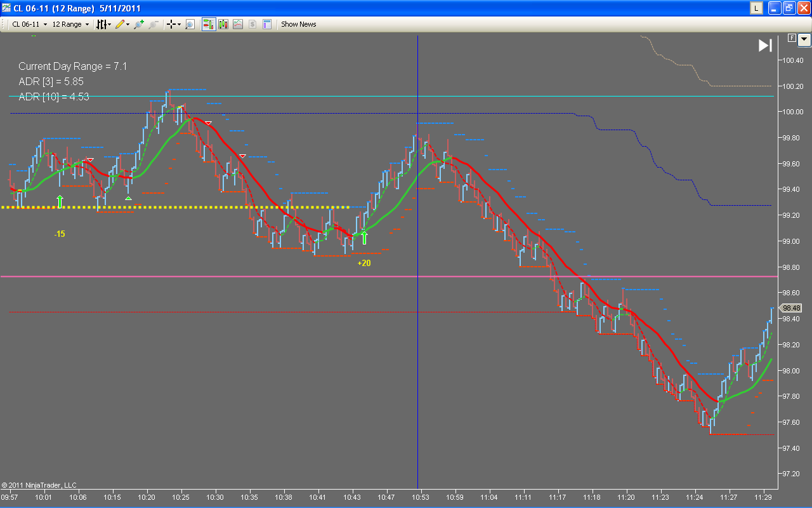The image size is (812, 508).
Task: Click the 11:17 time axis label
Action: click(x=558, y=497)
